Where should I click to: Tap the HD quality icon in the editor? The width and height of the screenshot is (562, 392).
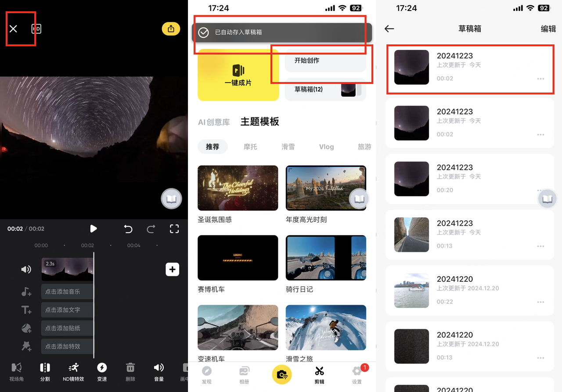pyautogui.click(x=36, y=29)
